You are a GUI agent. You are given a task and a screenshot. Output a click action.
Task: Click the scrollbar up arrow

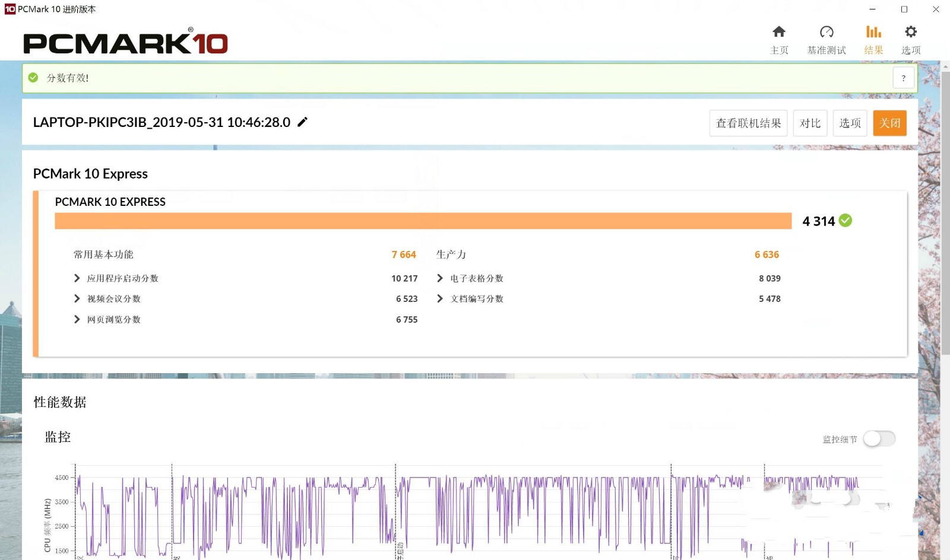(945, 66)
